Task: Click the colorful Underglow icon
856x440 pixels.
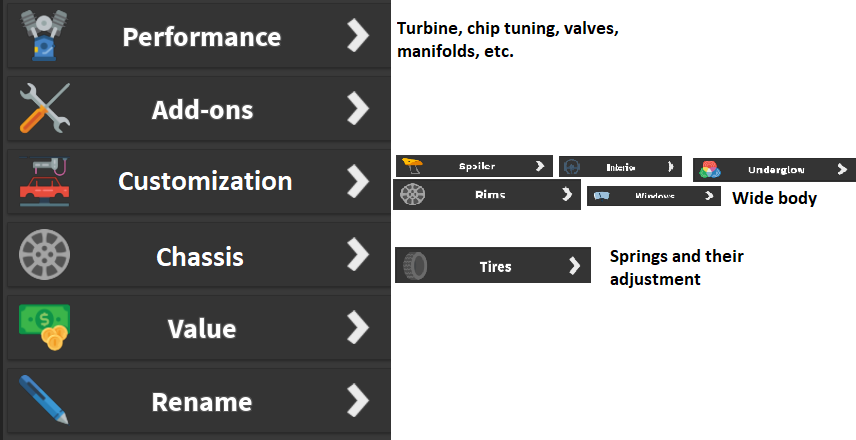Action: tap(710, 170)
